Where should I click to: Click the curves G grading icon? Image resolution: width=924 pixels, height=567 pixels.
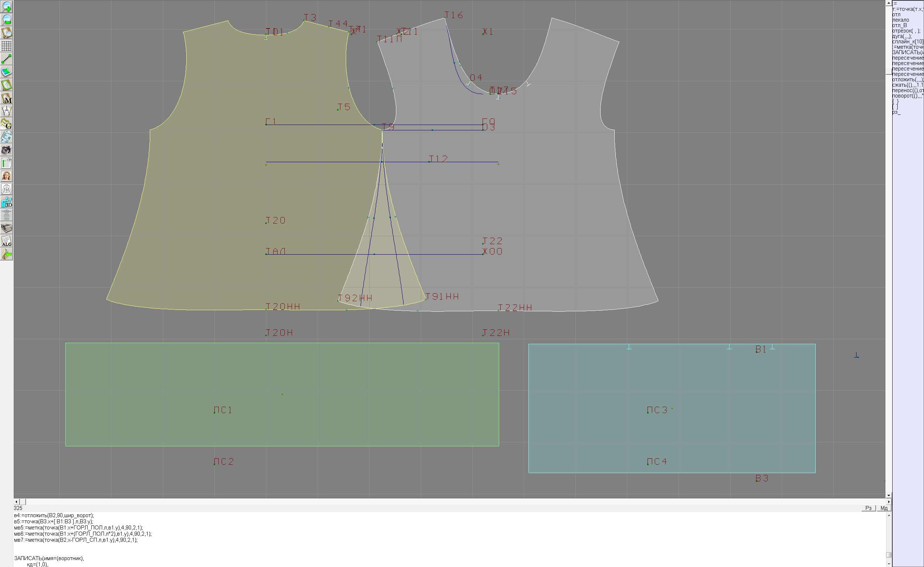click(x=6, y=124)
